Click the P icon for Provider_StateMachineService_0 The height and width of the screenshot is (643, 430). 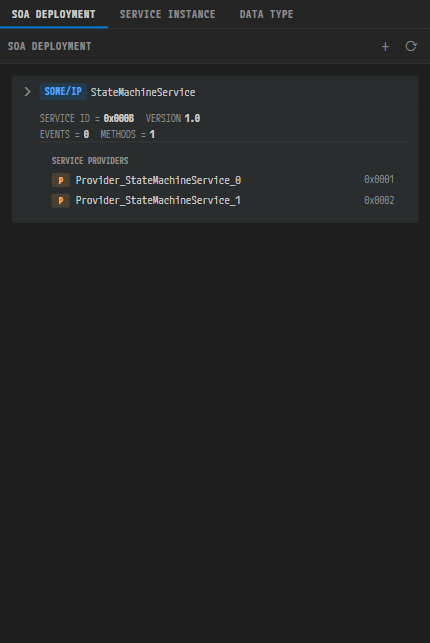(61, 180)
